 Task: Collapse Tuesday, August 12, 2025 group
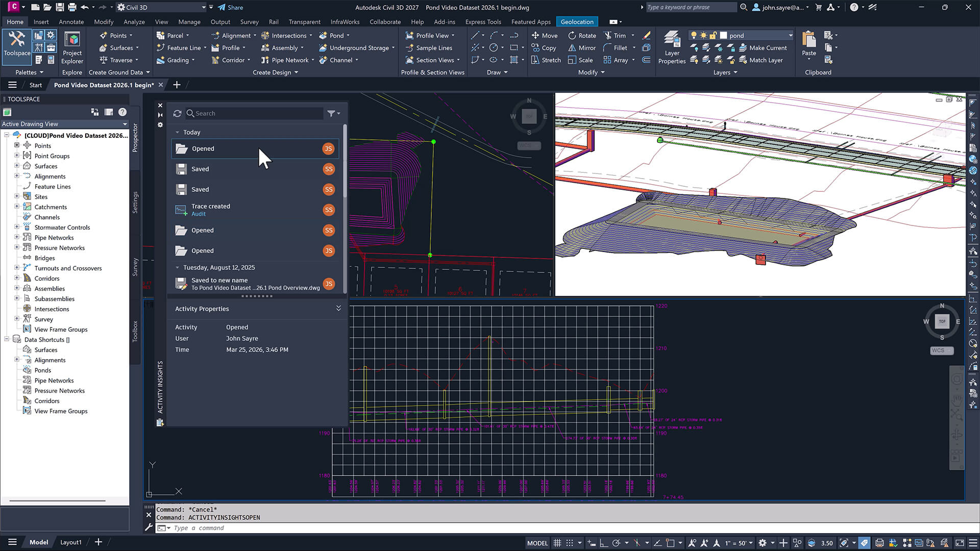pyautogui.click(x=178, y=267)
